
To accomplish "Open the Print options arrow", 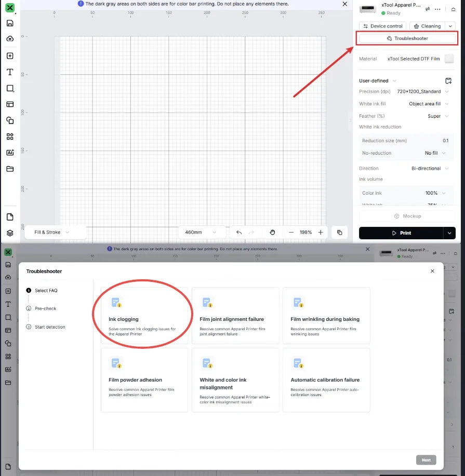I will (449, 233).
